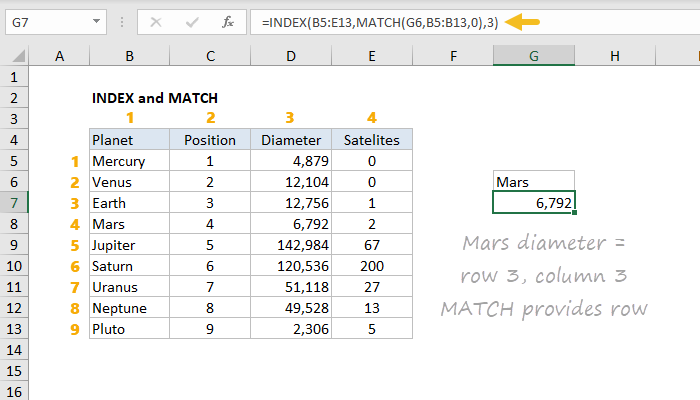Click the cancel X icon in formula bar

click(x=156, y=22)
